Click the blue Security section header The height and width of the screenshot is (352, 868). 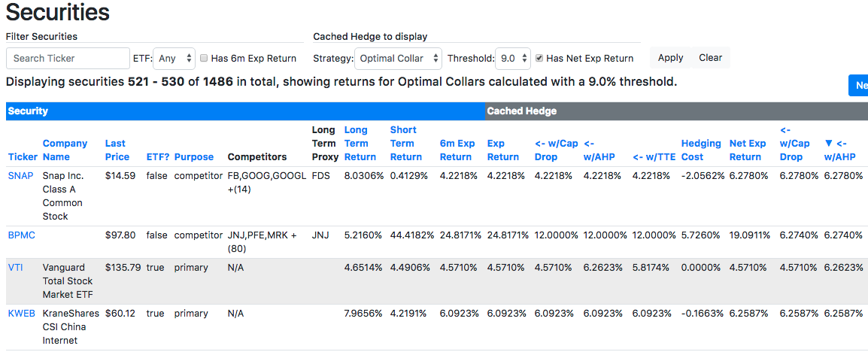pos(245,111)
